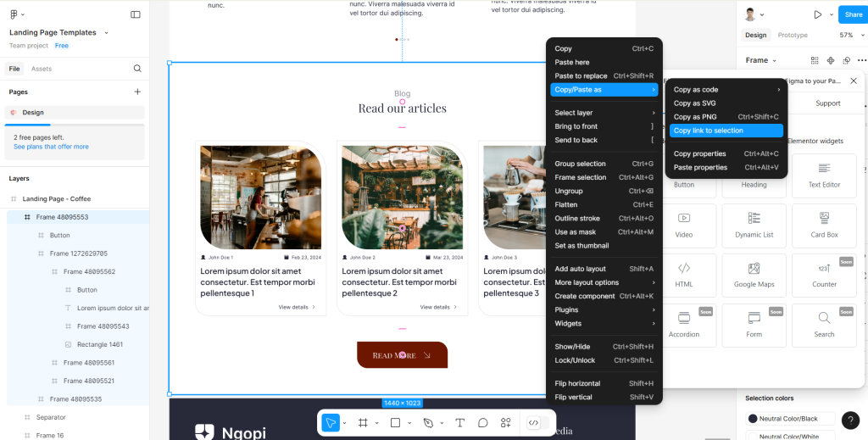
Task: Open the Plugins submenu
Action: 604,310
